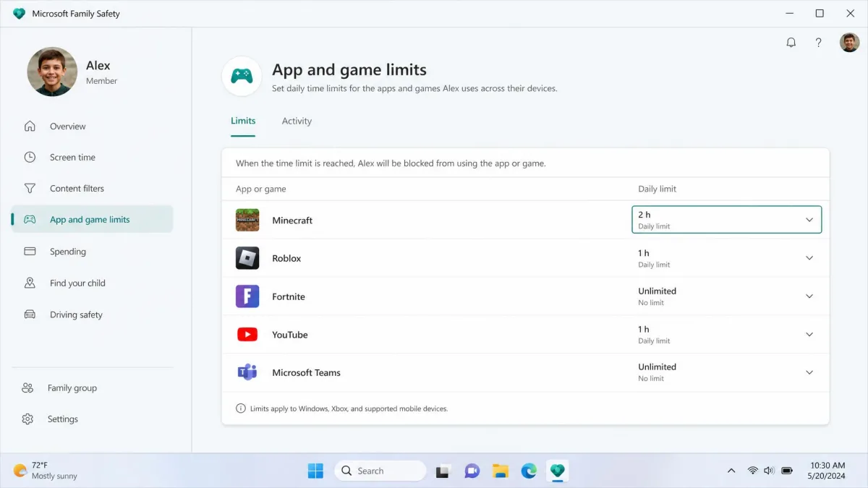Expand the Roblox daily limit chevron
The width and height of the screenshot is (868, 488).
pyautogui.click(x=809, y=258)
